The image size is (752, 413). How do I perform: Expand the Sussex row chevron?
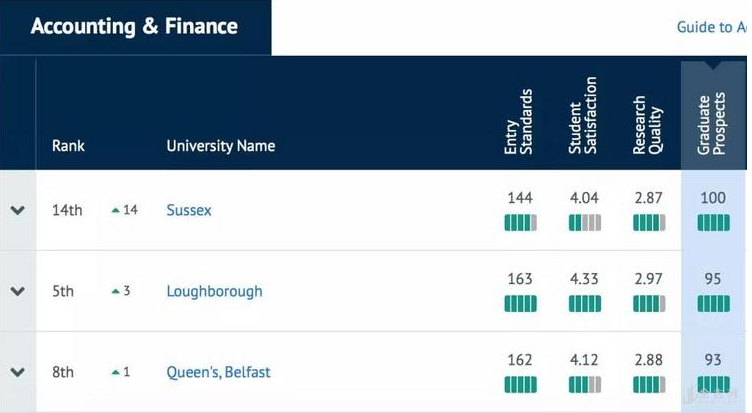tap(17, 210)
